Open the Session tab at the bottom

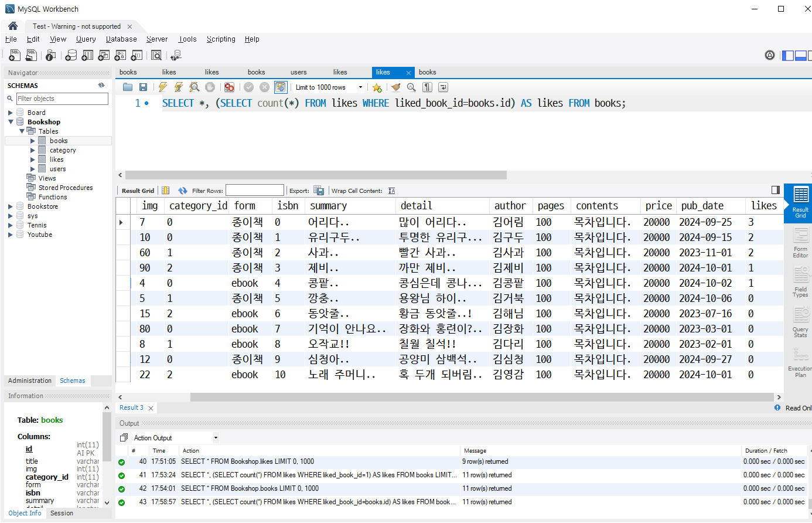coord(62,513)
